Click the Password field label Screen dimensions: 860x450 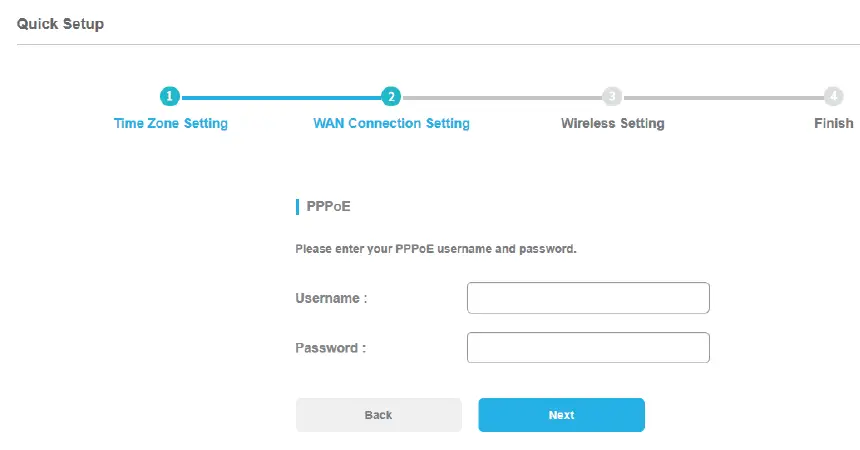331,348
